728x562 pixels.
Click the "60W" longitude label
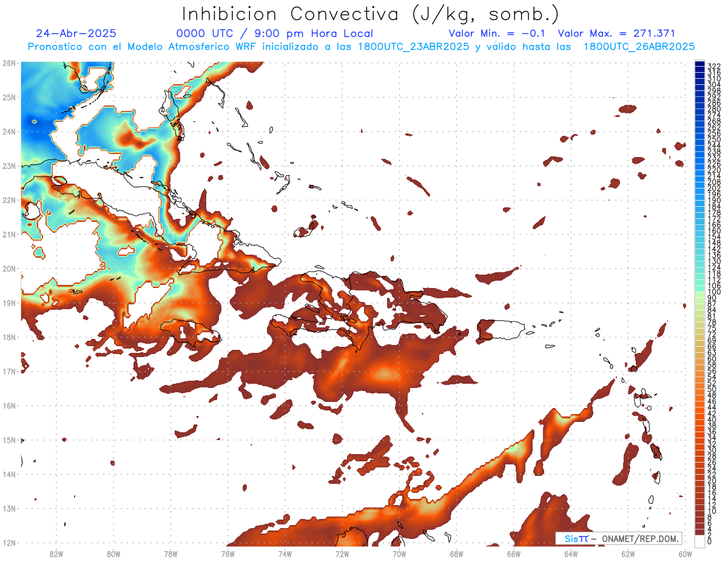point(686,554)
